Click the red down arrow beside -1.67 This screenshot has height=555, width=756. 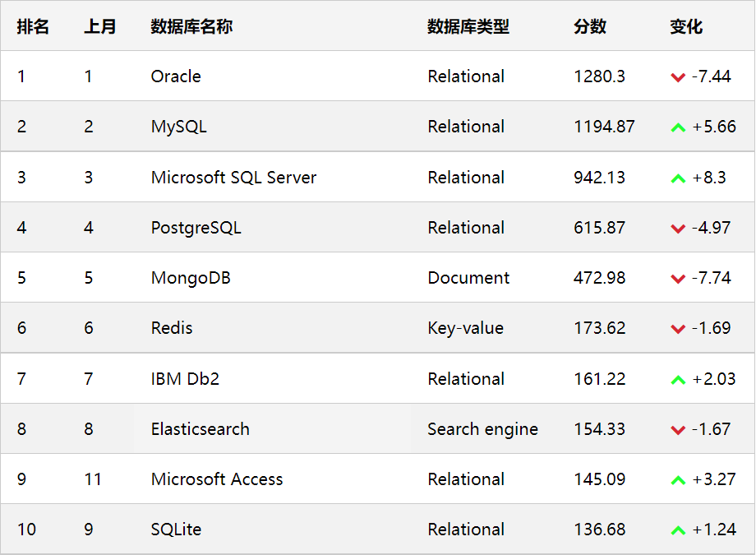click(x=678, y=430)
